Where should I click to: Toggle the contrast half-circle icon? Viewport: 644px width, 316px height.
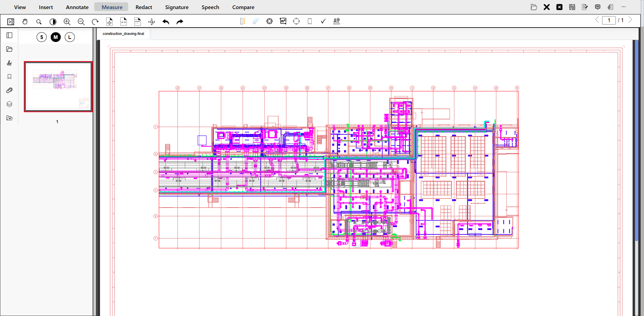coord(53,21)
